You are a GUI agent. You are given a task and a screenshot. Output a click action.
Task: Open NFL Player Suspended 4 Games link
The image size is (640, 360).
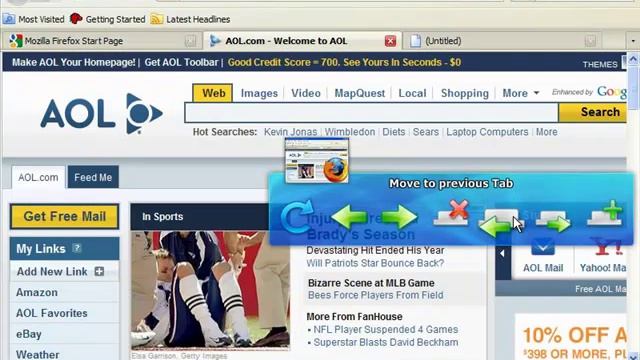tap(386, 329)
